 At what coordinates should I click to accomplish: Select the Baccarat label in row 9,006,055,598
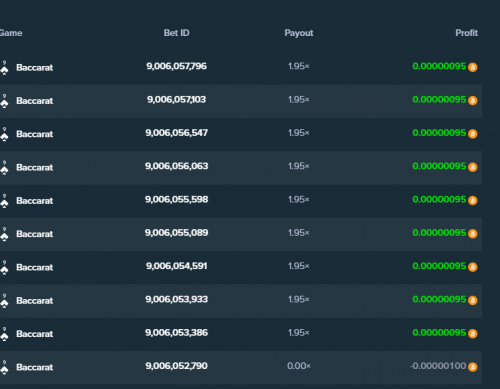click(x=35, y=201)
